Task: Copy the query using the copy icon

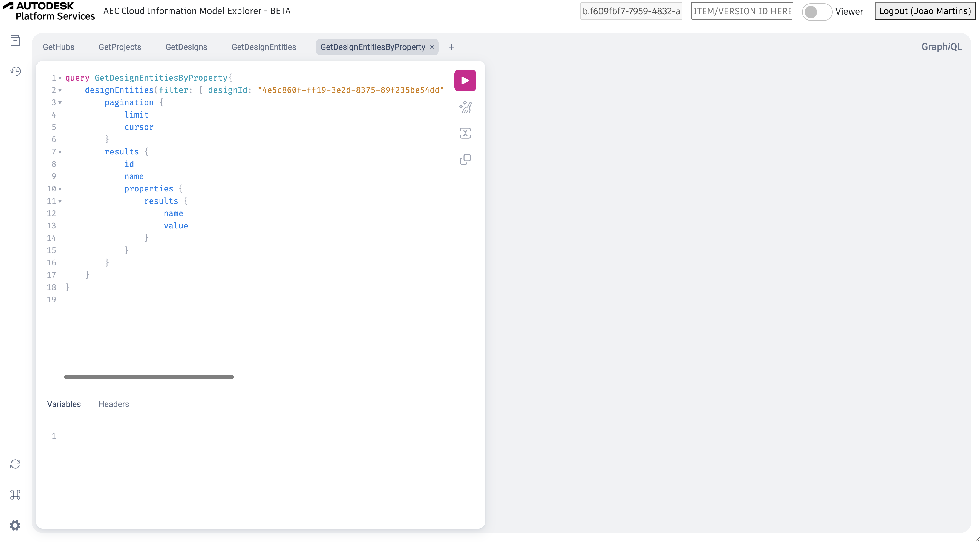Action: pyautogui.click(x=465, y=159)
